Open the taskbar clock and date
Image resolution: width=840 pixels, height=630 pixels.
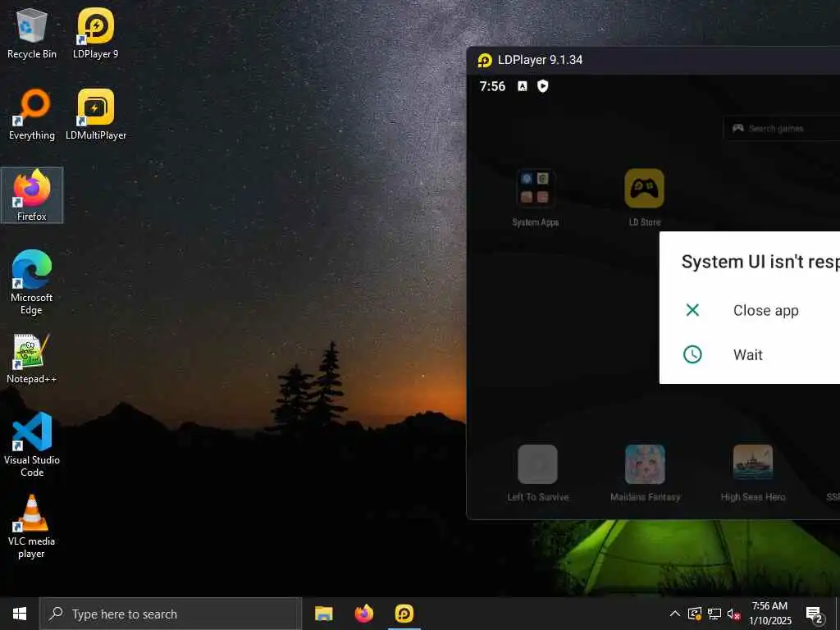[x=769, y=614]
